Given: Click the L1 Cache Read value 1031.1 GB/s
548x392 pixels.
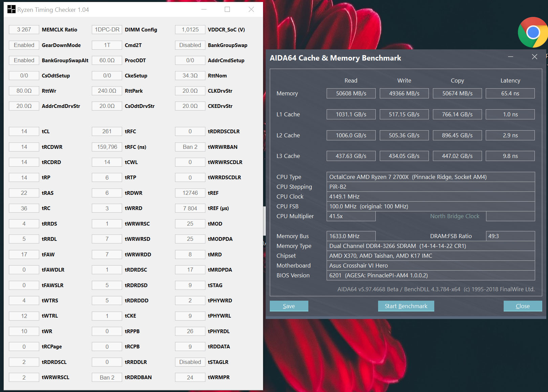Looking at the screenshot, I should pos(351,114).
